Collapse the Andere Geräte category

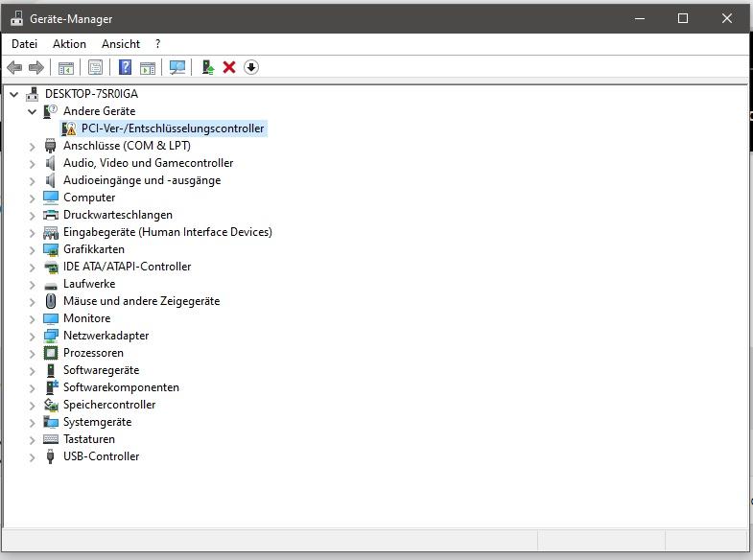pyautogui.click(x=33, y=111)
